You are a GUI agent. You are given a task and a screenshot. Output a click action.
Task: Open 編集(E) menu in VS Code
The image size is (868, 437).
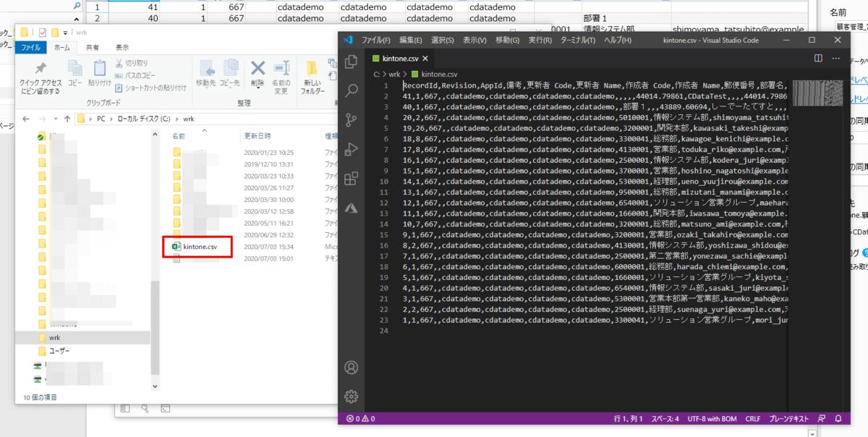(410, 40)
